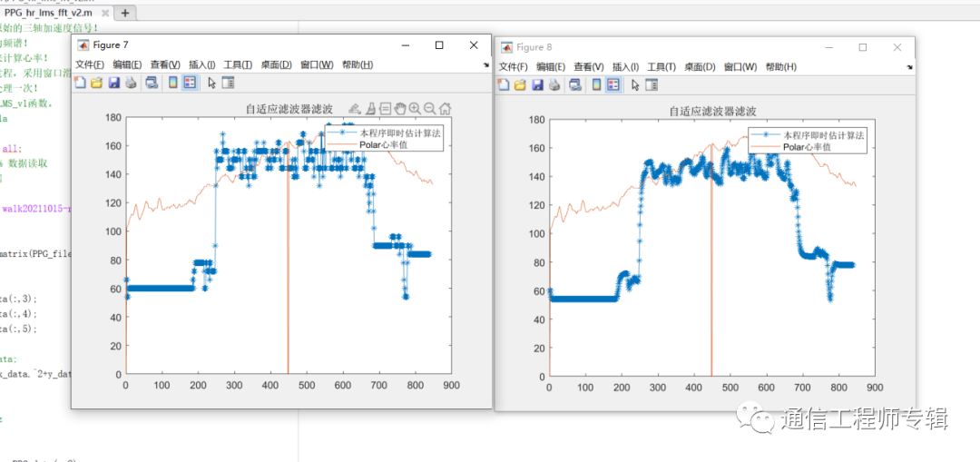Image resolution: width=980 pixels, height=462 pixels.
Task: Select Pan hand tool in Figure 7 axes
Action: coord(400,109)
